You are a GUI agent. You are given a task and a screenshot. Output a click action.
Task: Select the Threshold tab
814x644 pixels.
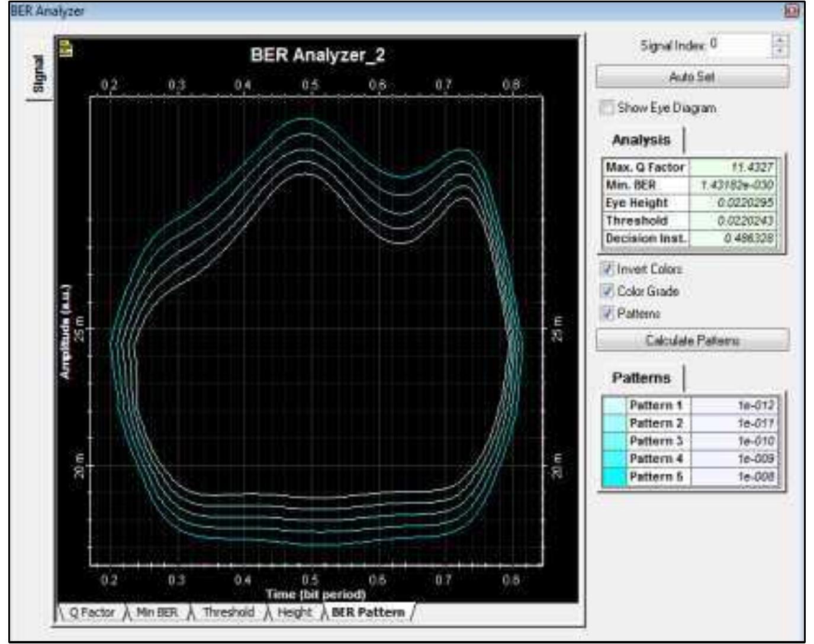[229, 612]
